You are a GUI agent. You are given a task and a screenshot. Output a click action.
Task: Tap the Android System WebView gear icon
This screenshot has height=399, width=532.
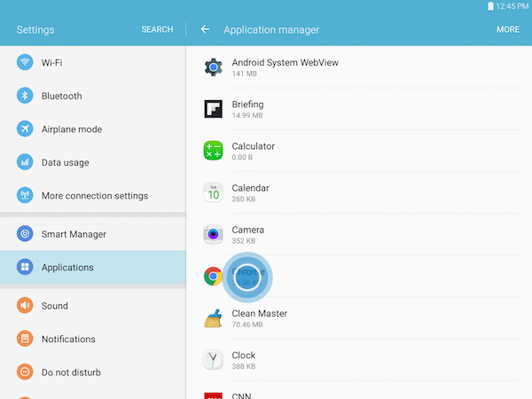213,67
